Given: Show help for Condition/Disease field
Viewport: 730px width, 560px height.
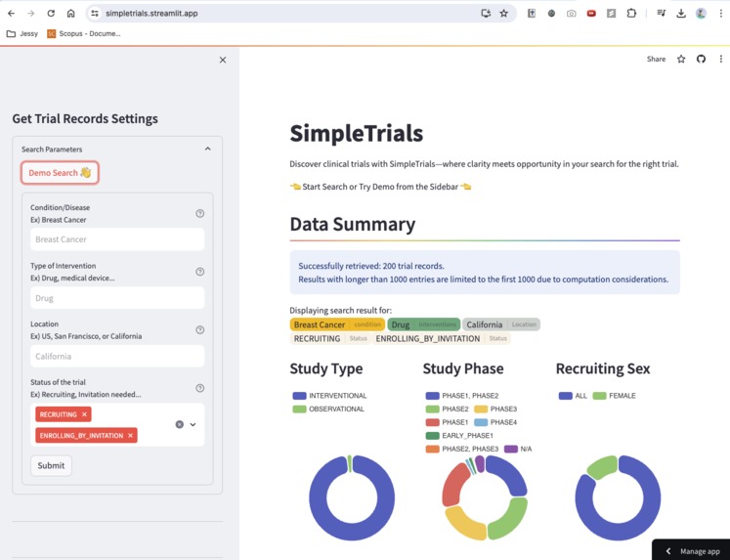Looking at the screenshot, I should (x=199, y=213).
